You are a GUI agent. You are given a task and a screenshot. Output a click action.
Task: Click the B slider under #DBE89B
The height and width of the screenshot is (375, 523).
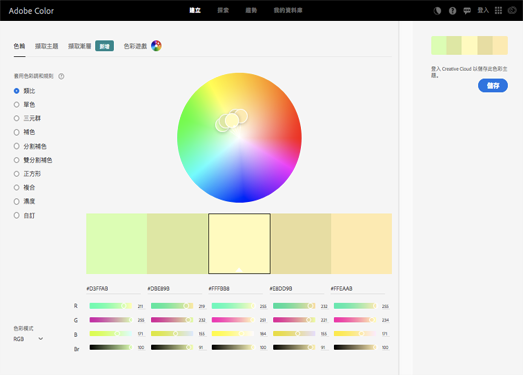172,333
